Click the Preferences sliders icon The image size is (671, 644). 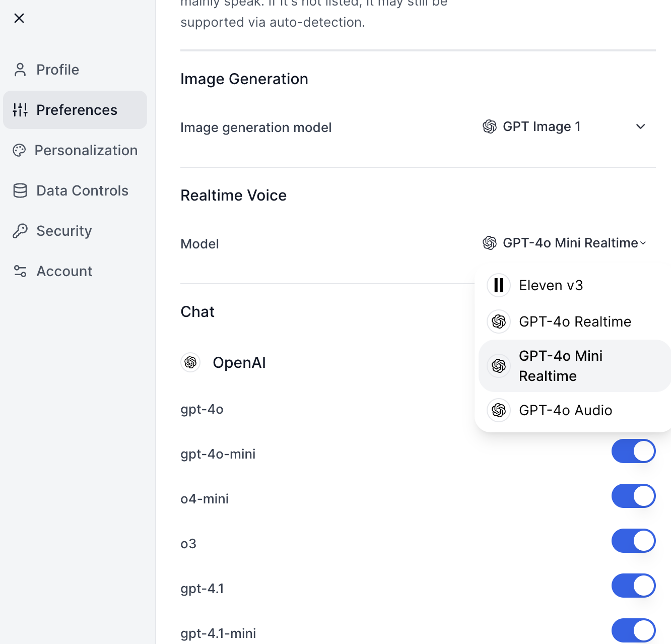coord(20,110)
